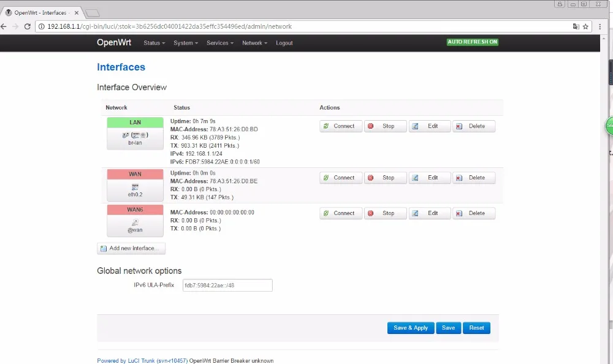Delete the WAN6 interface

[x=474, y=213]
